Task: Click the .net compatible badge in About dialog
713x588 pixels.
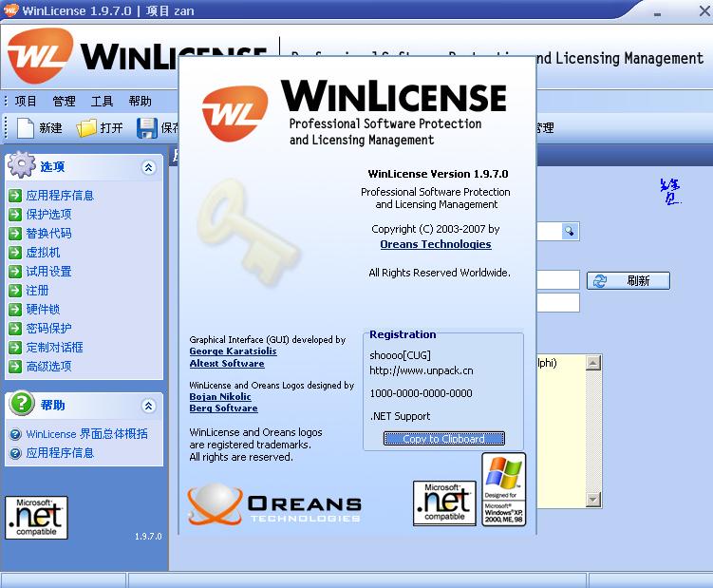Action: click(444, 503)
